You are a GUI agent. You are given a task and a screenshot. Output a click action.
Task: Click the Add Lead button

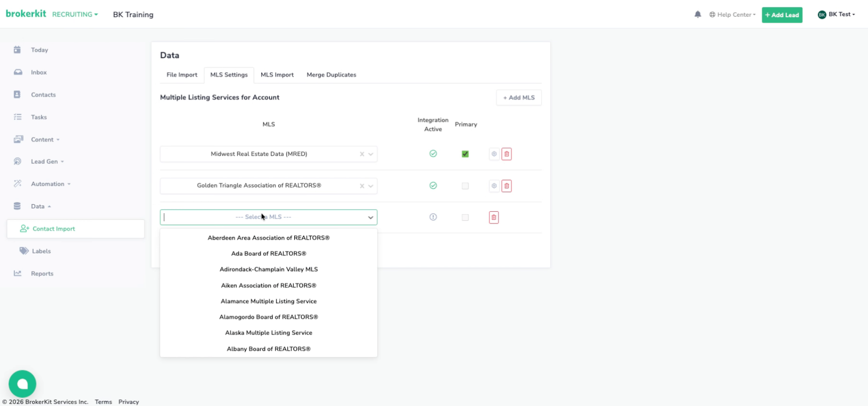pyautogui.click(x=782, y=15)
